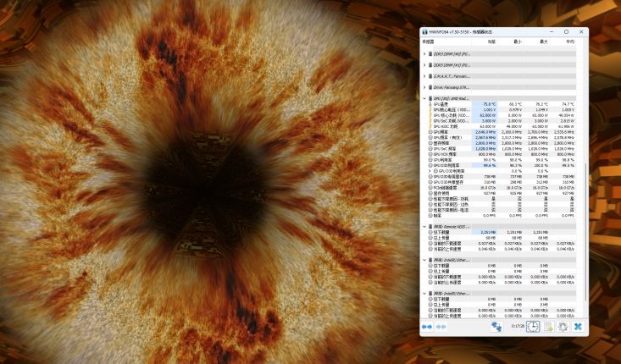621x364 pixels.
Task: Open the remote network monitoring icon
Action: tap(496, 327)
